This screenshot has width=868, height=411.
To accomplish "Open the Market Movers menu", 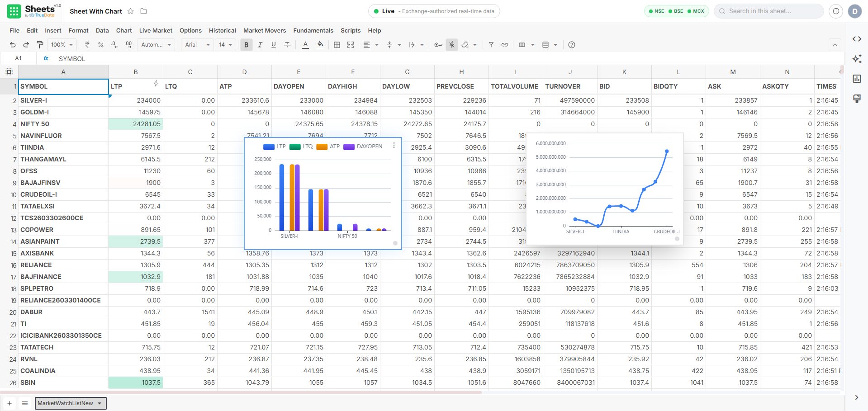I will click(x=265, y=30).
